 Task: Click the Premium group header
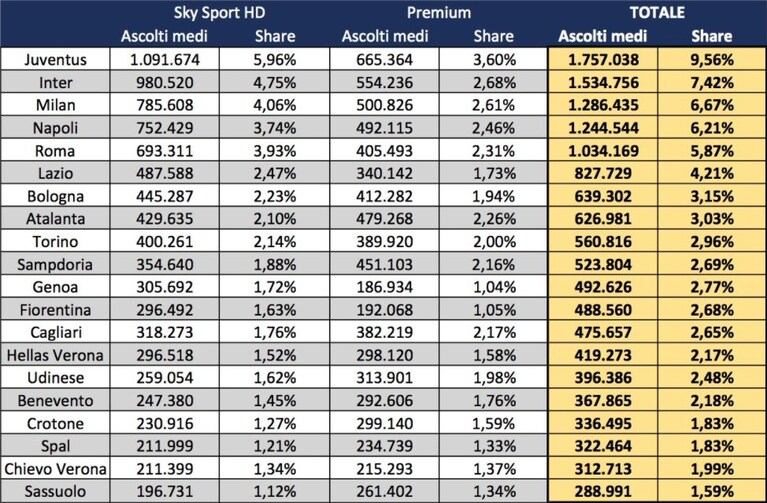439,12
